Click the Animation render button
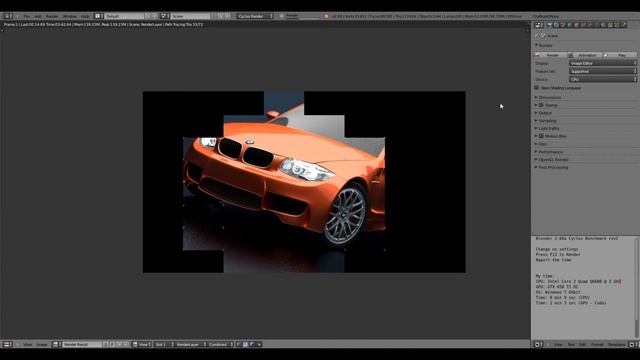 [x=584, y=55]
